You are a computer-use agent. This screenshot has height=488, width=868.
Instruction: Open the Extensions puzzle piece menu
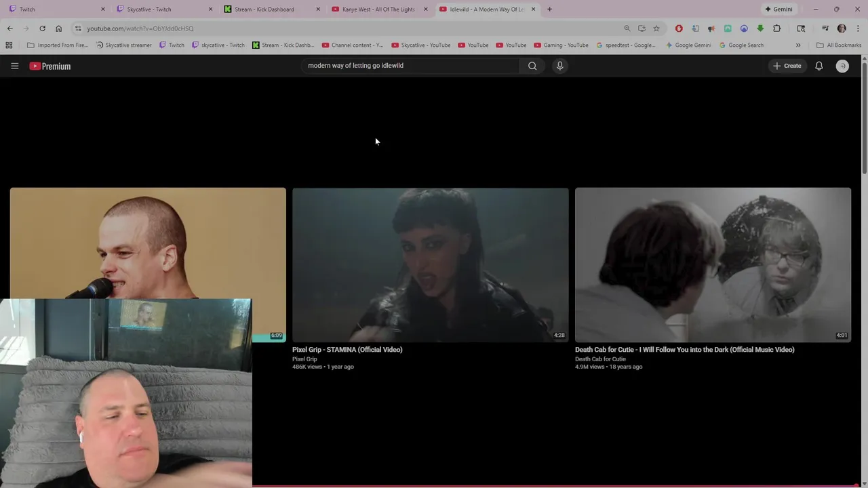[x=777, y=28]
